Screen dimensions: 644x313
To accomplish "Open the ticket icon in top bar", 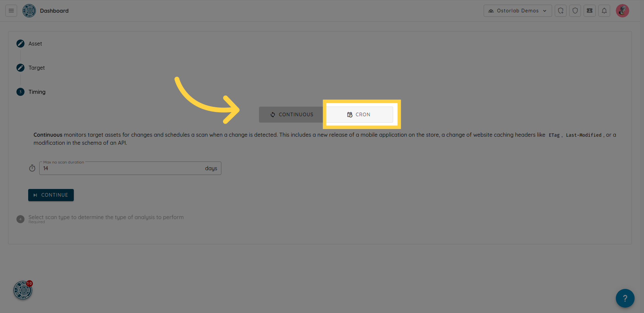I will pyautogui.click(x=589, y=11).
